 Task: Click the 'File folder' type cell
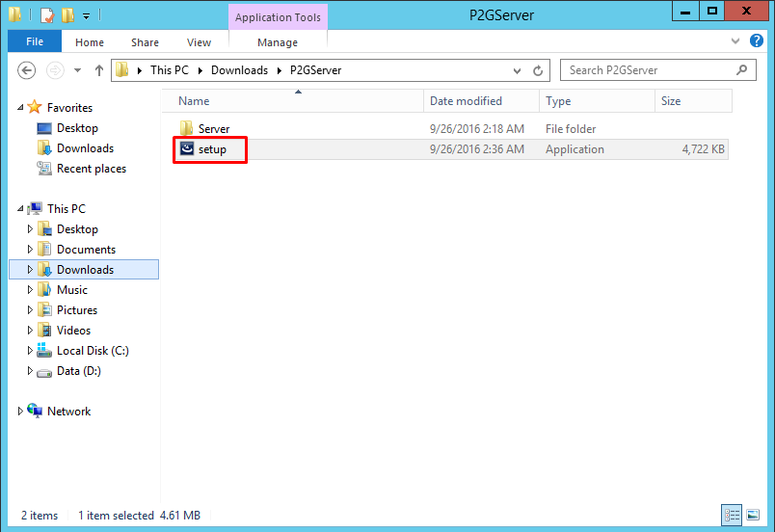point(571,129)
